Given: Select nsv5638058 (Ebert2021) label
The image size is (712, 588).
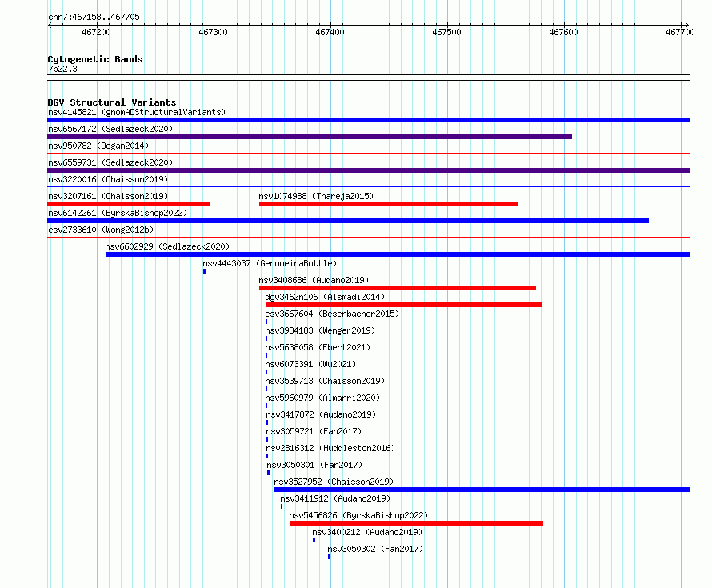Looking at the screenshot, I should coord(318,347).
